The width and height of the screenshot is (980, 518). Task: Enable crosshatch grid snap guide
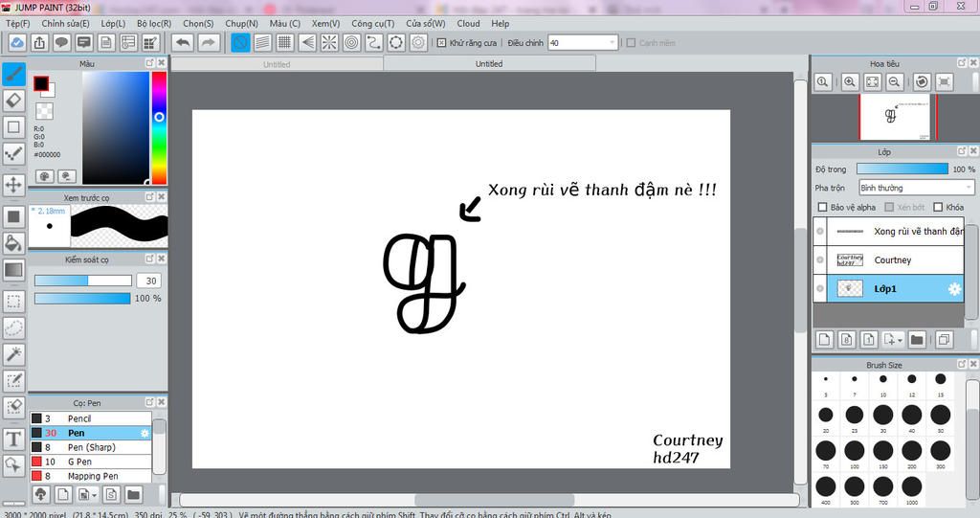(x=285, y=42)
